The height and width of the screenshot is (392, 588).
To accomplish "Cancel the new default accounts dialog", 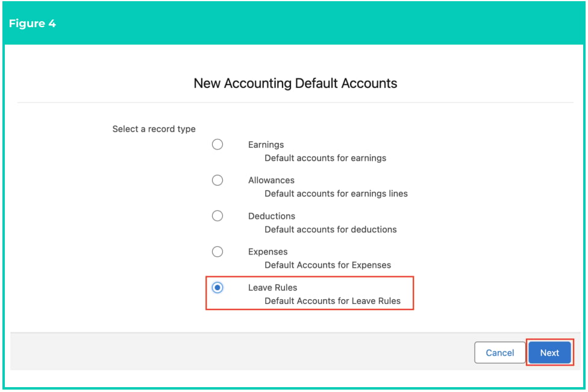I will [499, 353].
